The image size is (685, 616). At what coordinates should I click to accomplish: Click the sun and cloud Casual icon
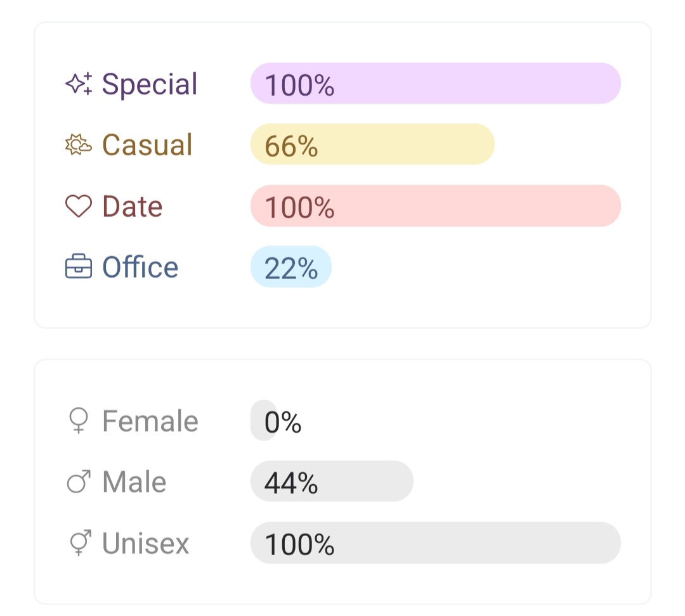tap(79, 145)
